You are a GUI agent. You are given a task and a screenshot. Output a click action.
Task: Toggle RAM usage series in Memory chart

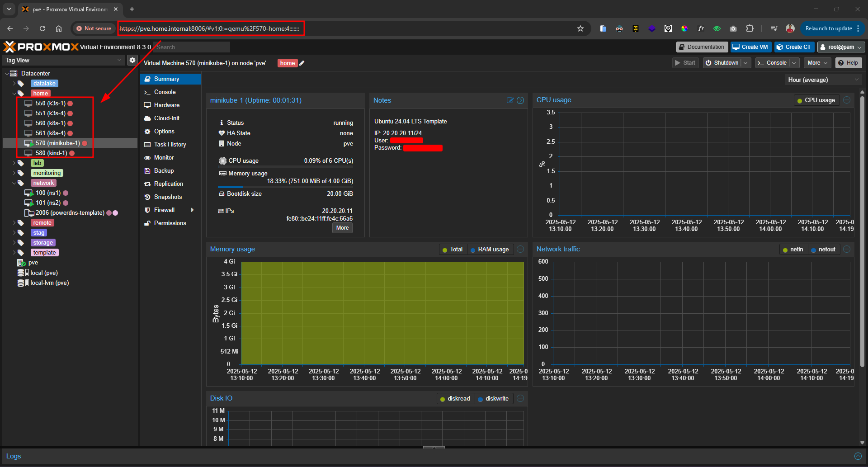489,250
